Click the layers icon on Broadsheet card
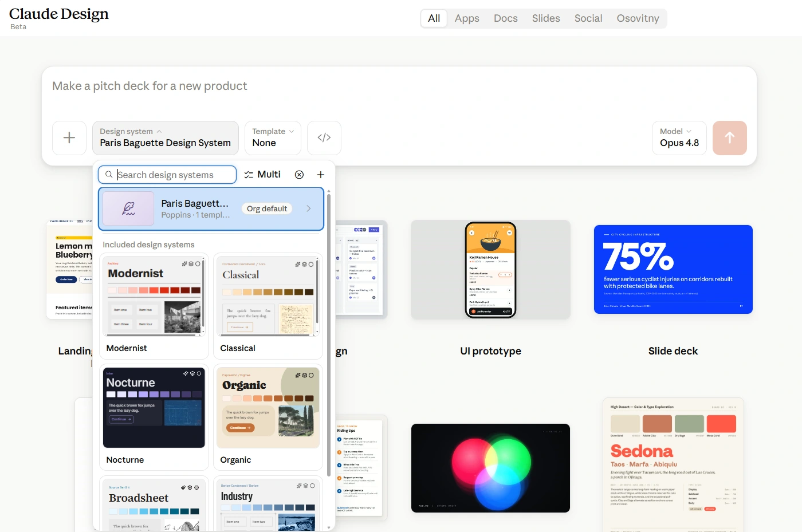Image resolution: width=802 pixels, height=532 pixels. (190, 487)
